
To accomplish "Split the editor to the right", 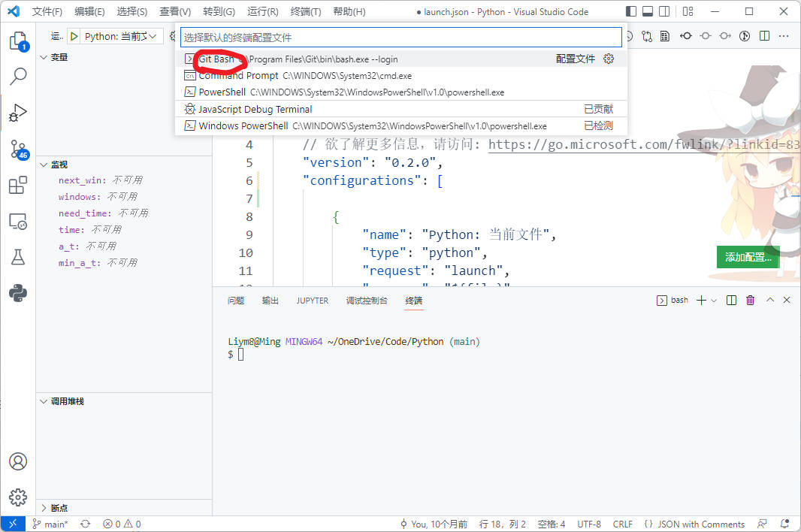I will tap(765, 36).
